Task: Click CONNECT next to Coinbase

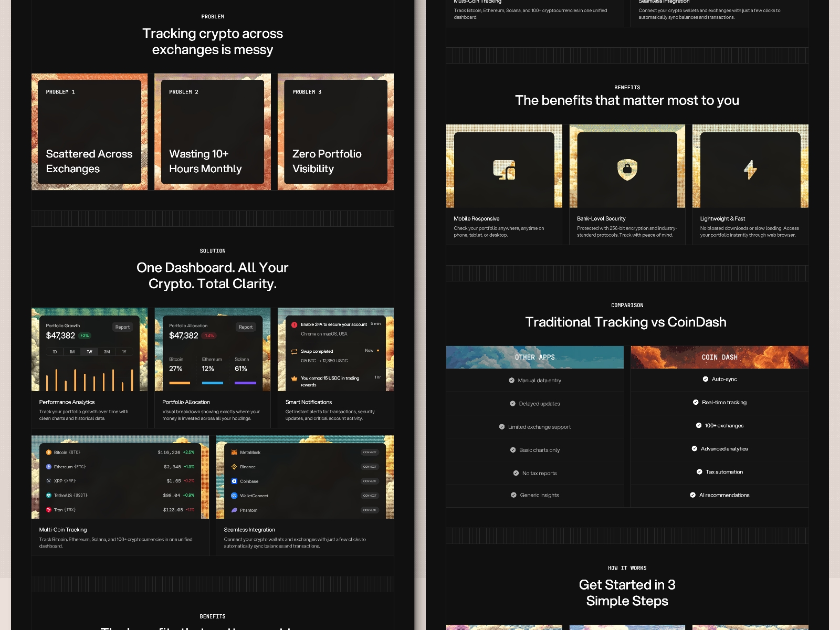Action: 370,481
